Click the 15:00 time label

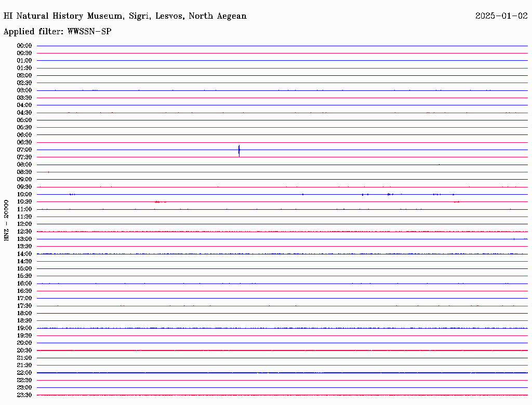pos(24,268)
